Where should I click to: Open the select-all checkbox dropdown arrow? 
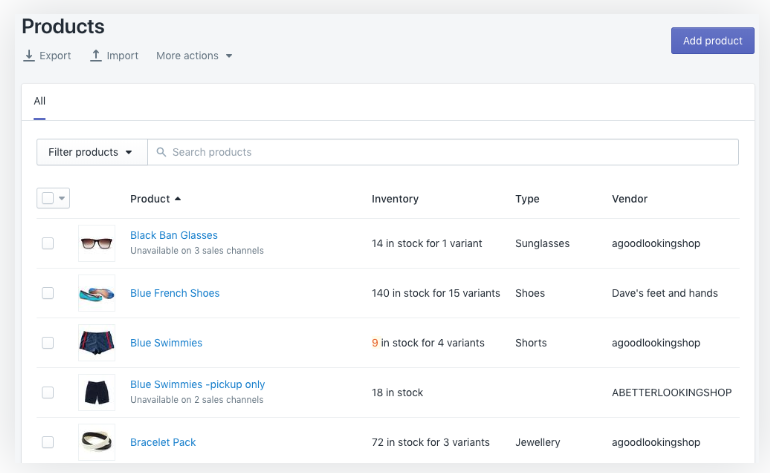pos(63,198)
